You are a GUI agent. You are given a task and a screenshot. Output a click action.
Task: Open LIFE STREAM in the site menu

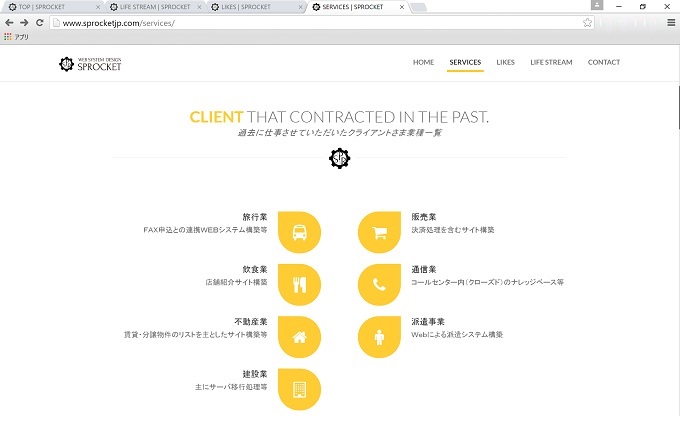[551, 62]
